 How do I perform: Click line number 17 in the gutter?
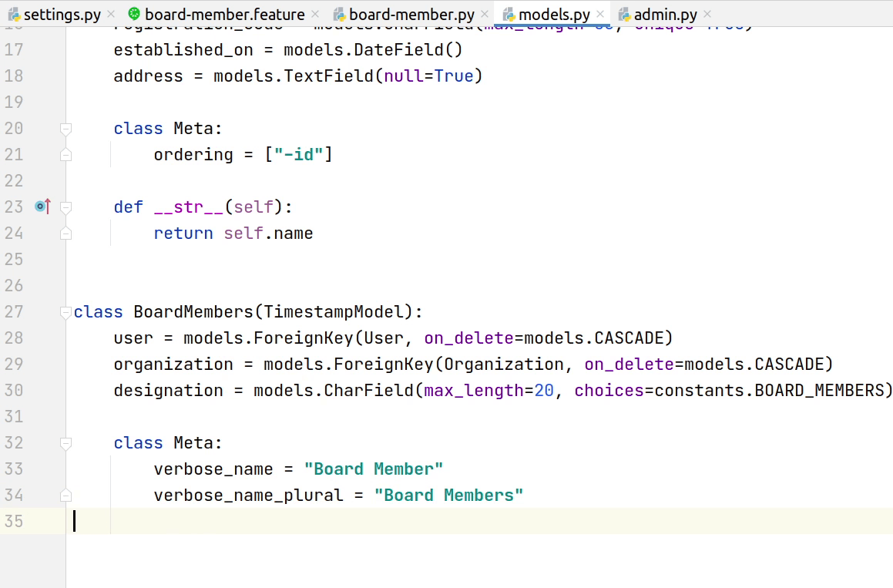pos(14,49)
